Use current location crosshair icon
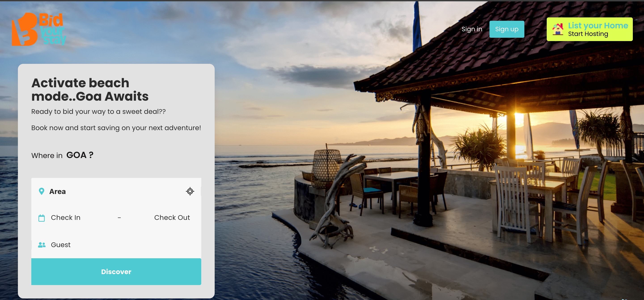 point(190,192)
